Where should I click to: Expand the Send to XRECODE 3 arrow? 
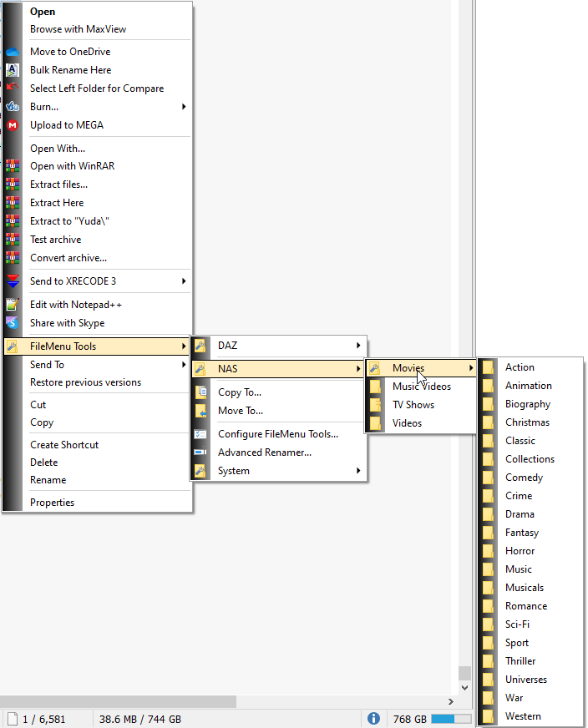[184, 281]
